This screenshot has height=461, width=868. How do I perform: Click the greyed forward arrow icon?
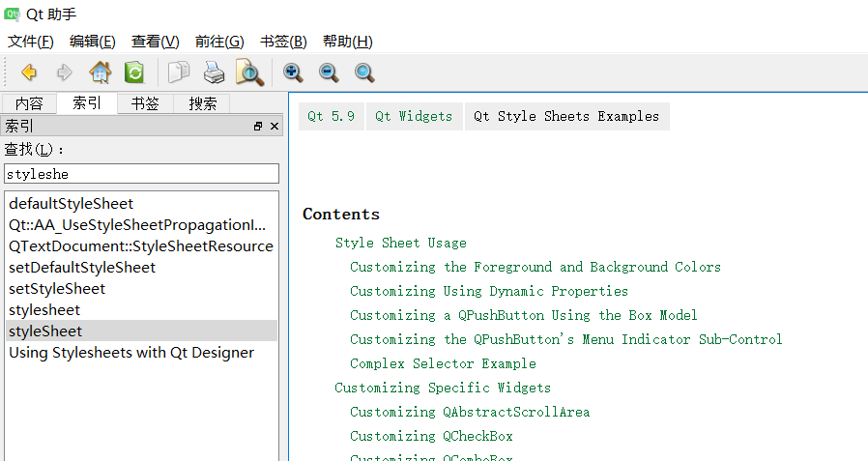click(x=65, y=72)
